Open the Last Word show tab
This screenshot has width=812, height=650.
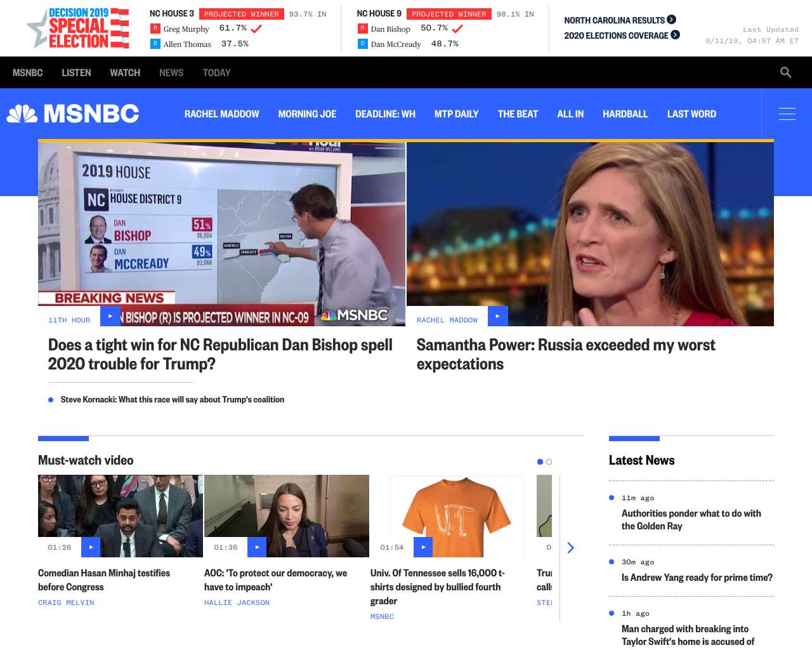point(691,114)
